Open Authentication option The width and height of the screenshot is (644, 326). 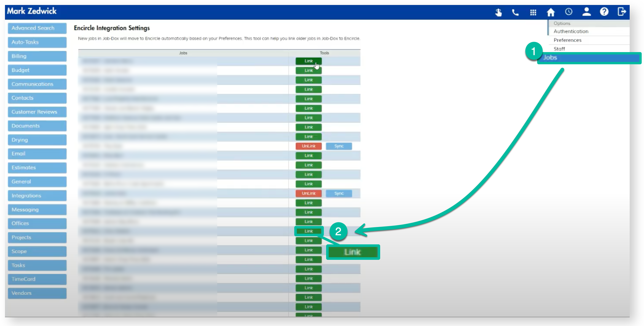tap(571, 31)
